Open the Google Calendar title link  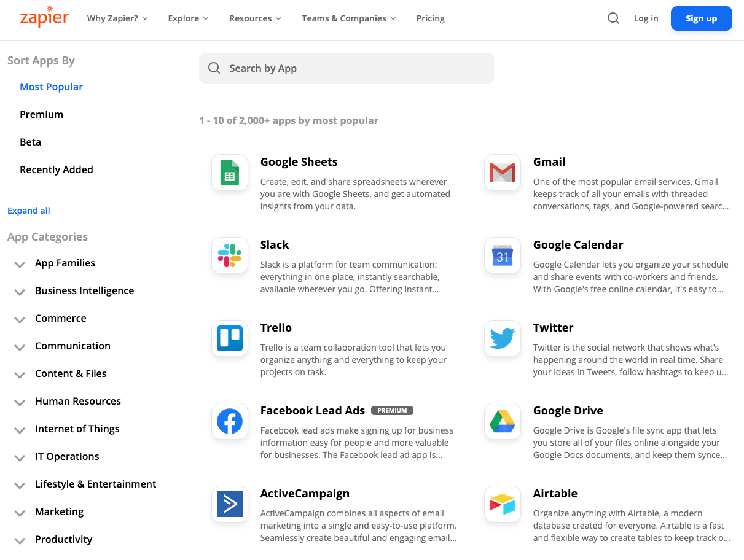pos(578,245)
